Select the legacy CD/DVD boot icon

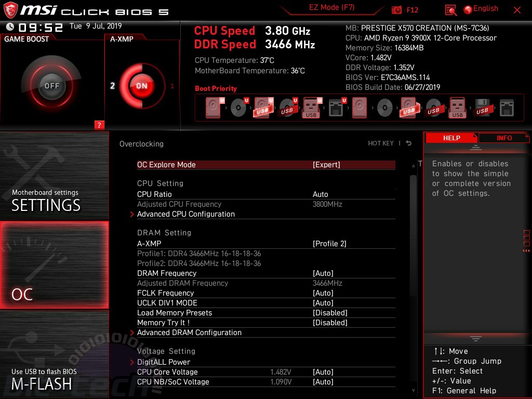(385, 108)
